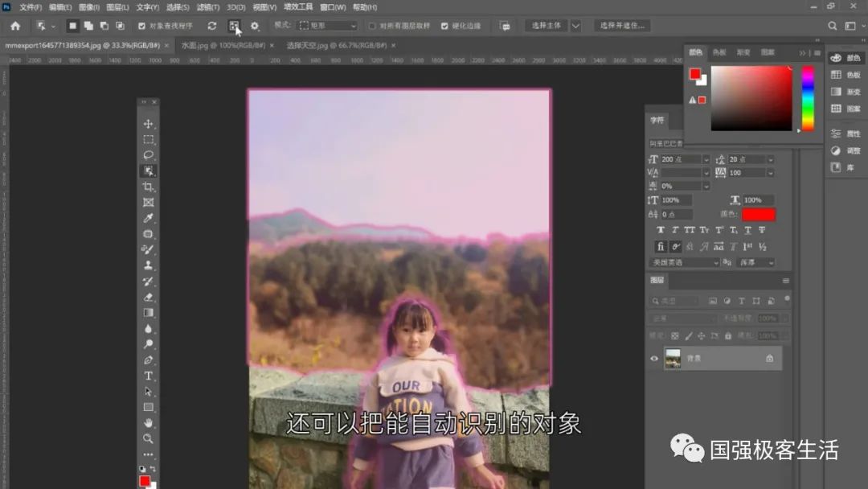Open the 属性 panel button

click(845, 134)
